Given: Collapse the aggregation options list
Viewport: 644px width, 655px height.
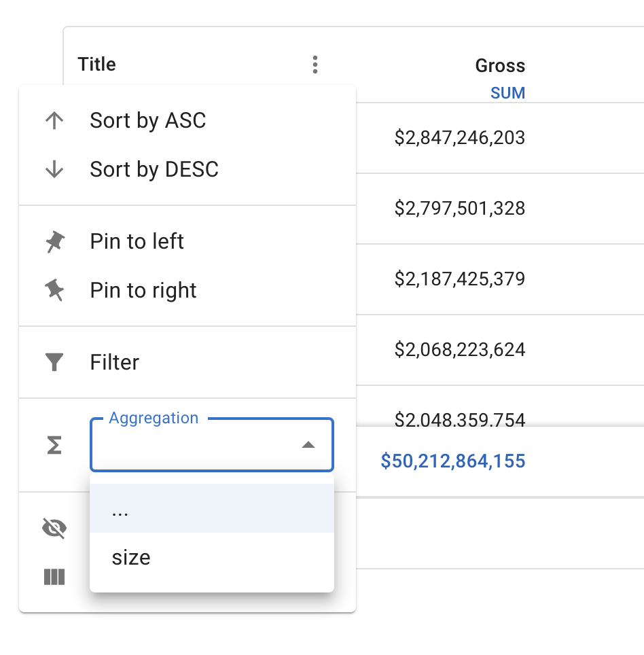Looking at the screenshot, I should [309, 445].
